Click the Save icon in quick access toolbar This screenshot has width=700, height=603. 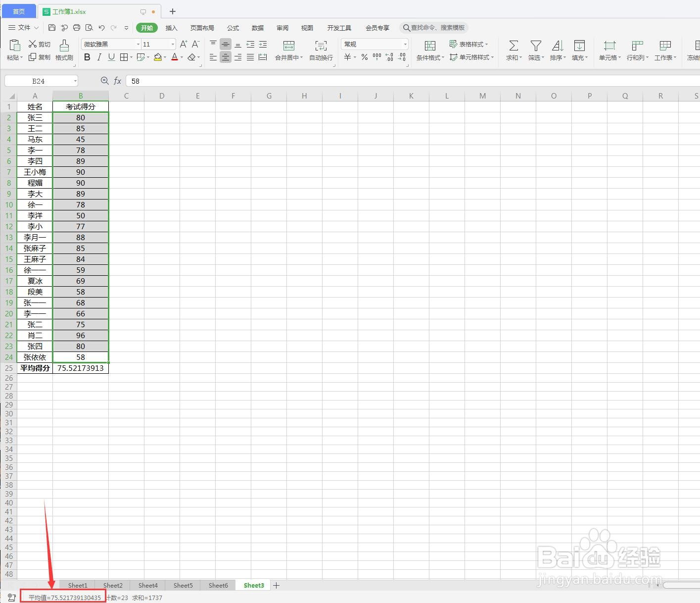pos(52,28)
